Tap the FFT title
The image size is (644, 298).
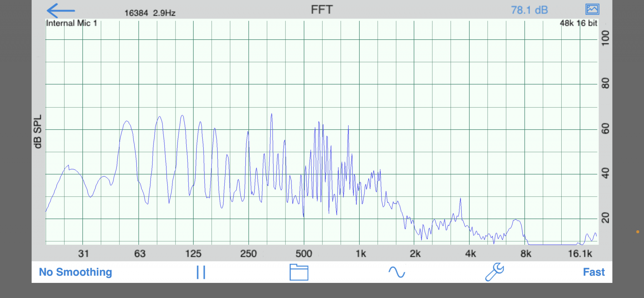pyautogui.click(x=322, y=10)
